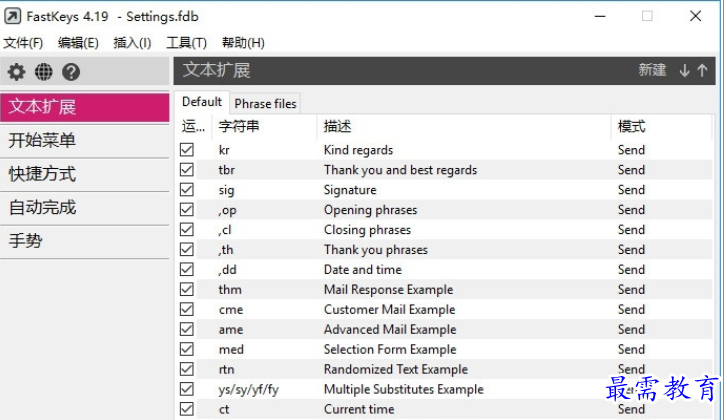Toggle the ame entry checkbox
The width and height of the screenshot is (727, 420).
(187, 329)
